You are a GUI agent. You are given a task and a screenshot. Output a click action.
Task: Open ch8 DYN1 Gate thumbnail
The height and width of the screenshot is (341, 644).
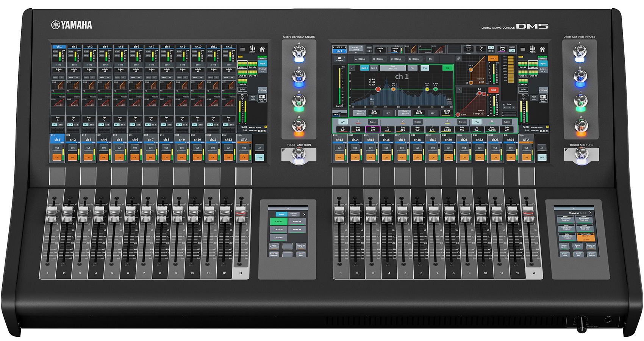point(167,85)
